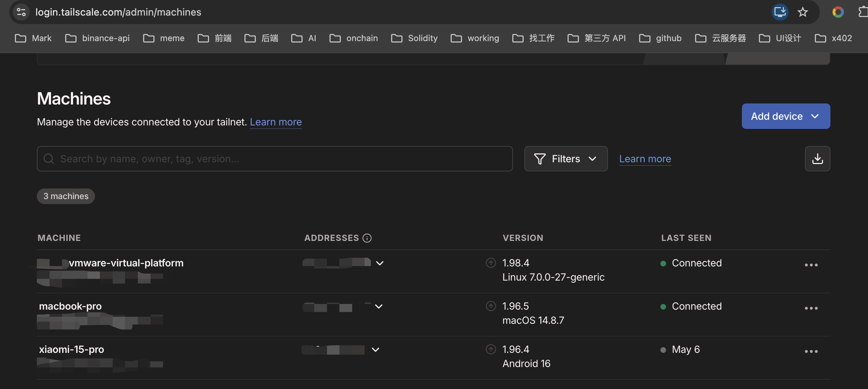The width and height of the screenshot is (868, 389).
Task: Open more options for macbook-pro
Action: [811, 308]
